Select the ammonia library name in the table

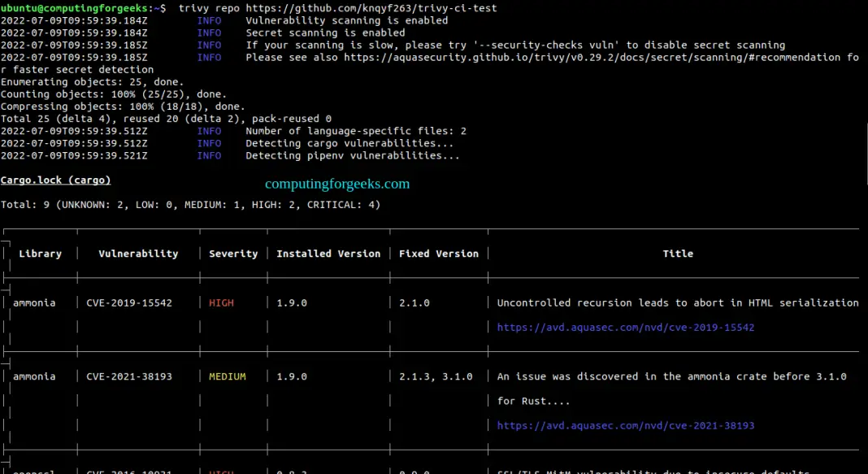[x=34, y=302]
